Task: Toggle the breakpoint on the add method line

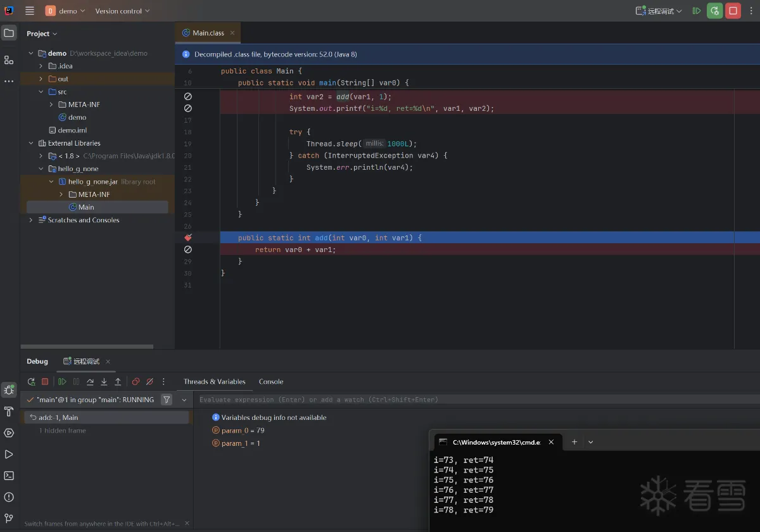Action: [188, 237]
